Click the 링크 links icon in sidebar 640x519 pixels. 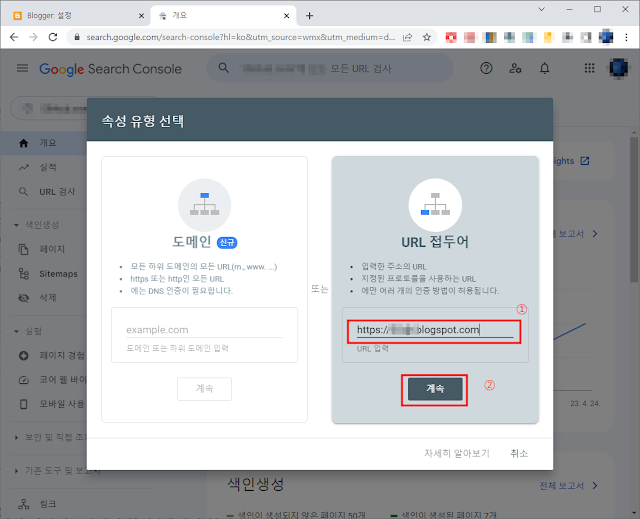click(24, 504)
